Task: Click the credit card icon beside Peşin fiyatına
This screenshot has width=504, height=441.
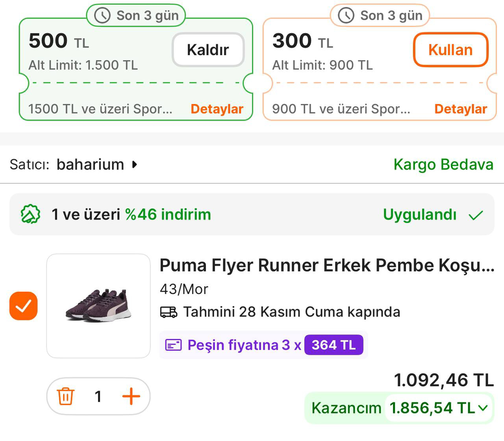Action: point(173,344)
